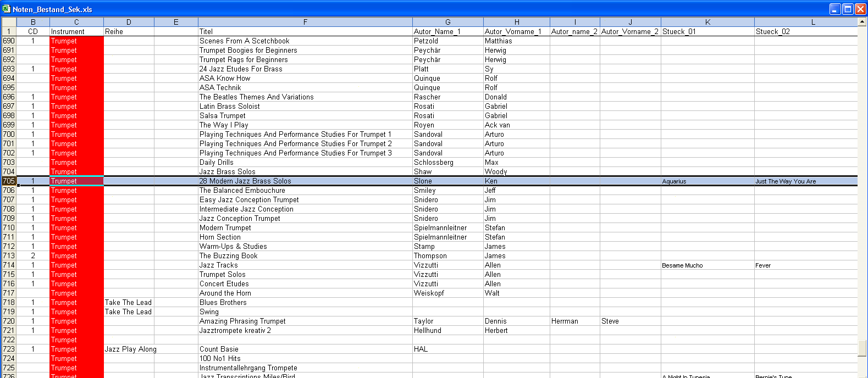
Task: Click title 'Instrumentallehrgang Trompete'
Action: (x=248, y=368)
